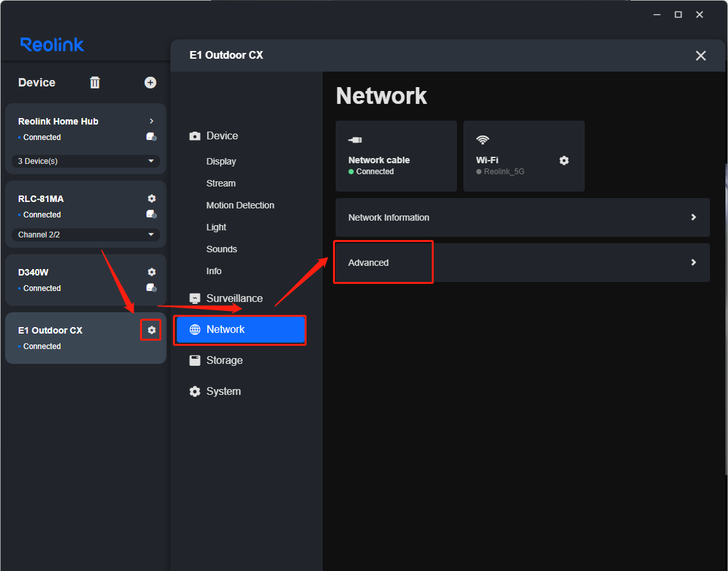Expand the Network Information row
Image resolution: width=728 pixels, height=571 pixels.
[x=522, y=217]
